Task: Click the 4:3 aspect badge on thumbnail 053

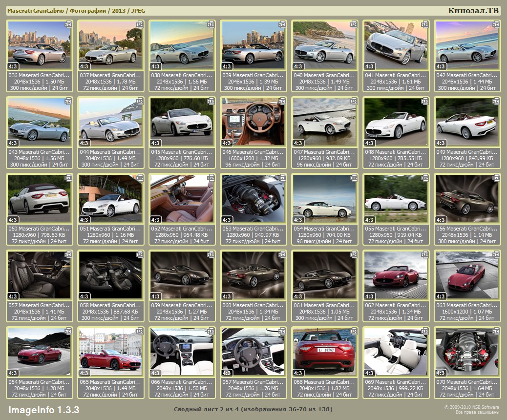Action: click(x=227, y=220)
